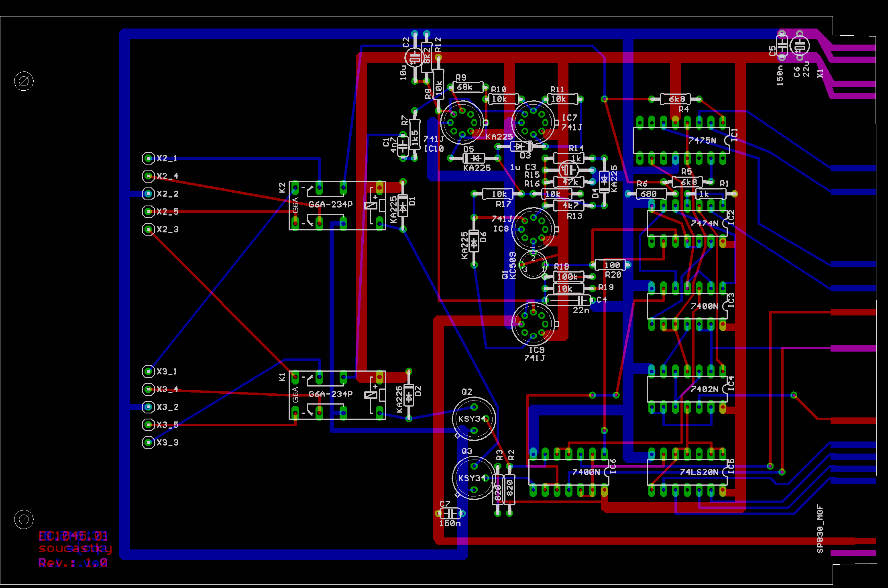Select the C6 22u electrolytic capacitor

tap(799, 46)
